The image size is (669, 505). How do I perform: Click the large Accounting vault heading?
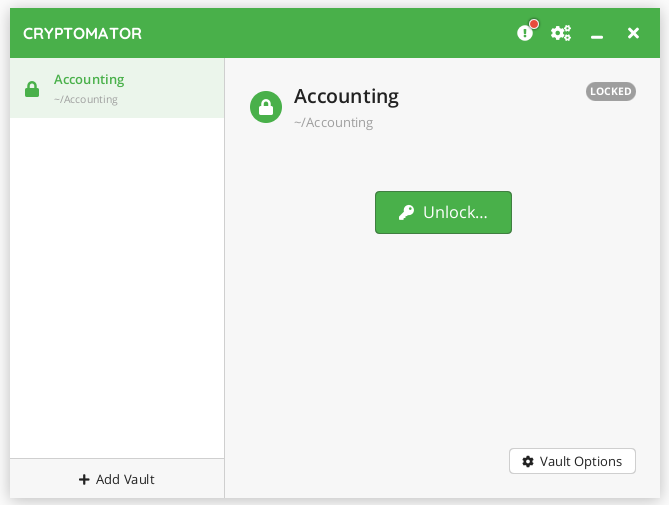pyautogui.click(x=346, y=96)
